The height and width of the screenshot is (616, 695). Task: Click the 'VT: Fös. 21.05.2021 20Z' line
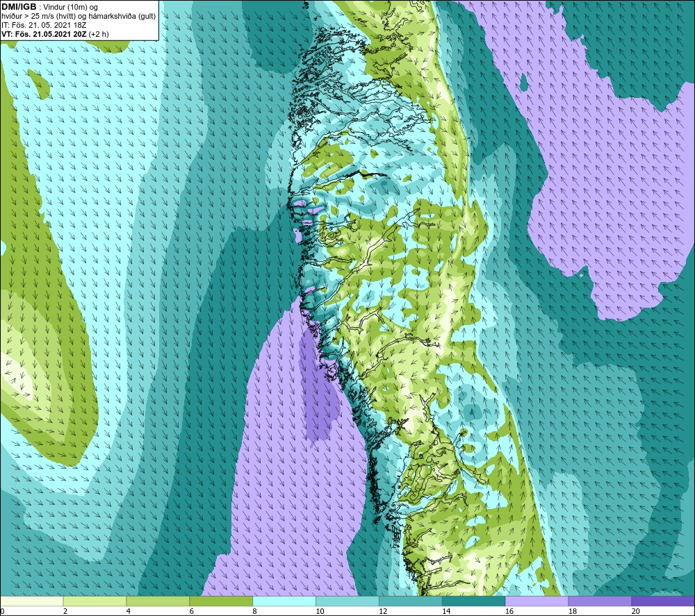[x=44, y=34]
